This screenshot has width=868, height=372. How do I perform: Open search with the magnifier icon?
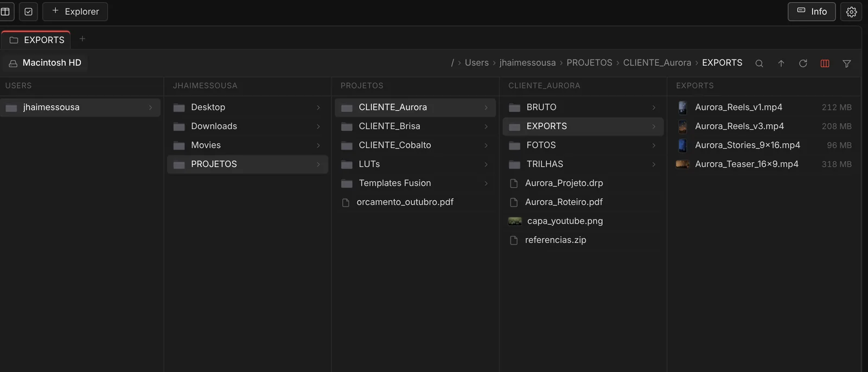coord(759,63)
